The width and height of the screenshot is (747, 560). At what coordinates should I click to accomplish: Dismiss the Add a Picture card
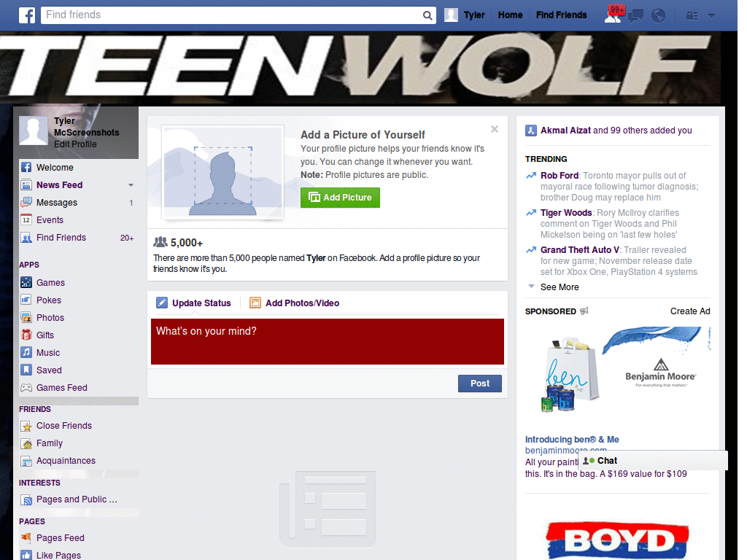click(x=495, y=129)
